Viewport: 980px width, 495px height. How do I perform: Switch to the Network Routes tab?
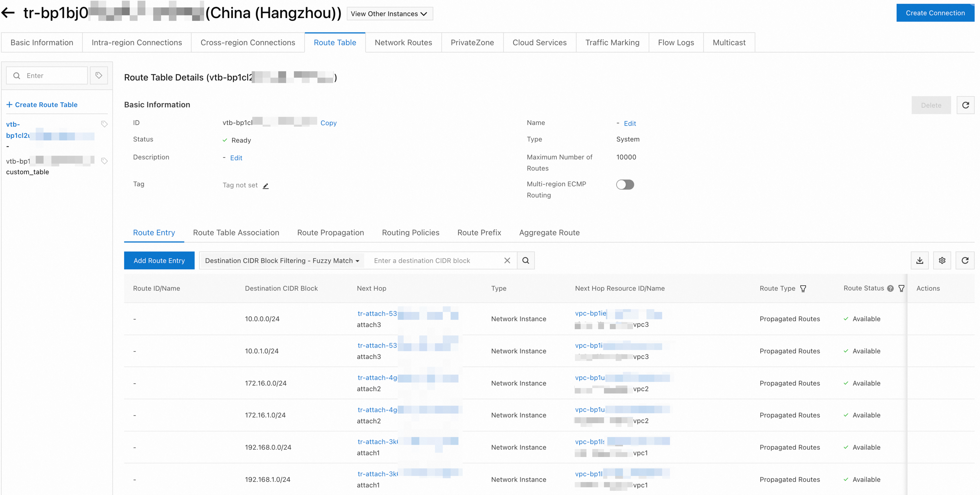point(403,43)
